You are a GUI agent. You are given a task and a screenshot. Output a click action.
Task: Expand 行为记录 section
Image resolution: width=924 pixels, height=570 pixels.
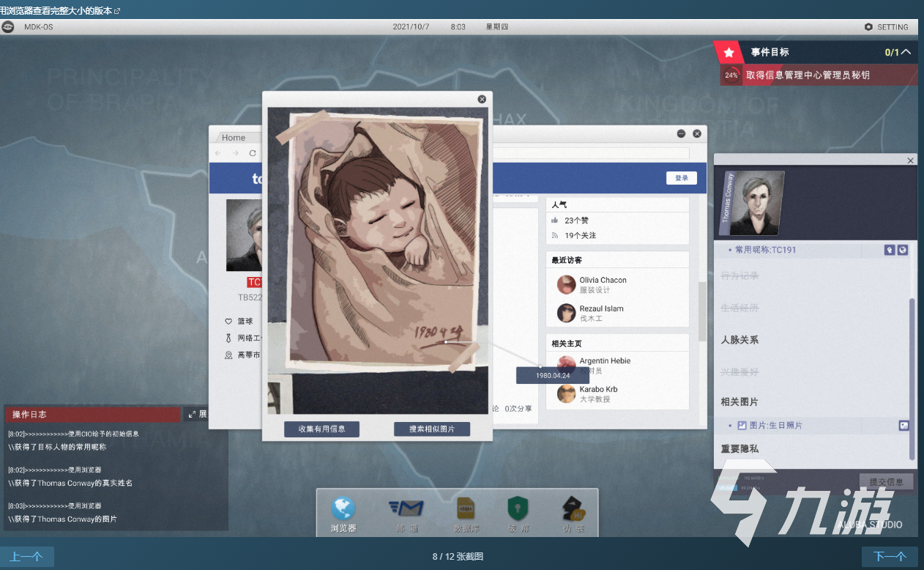tap(739, 275)
